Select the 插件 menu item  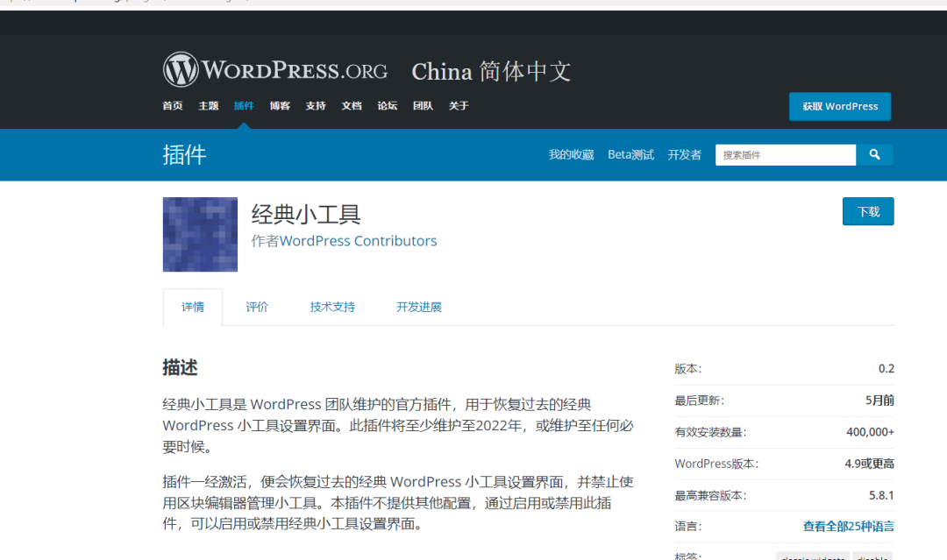click(x=244, y=106)
